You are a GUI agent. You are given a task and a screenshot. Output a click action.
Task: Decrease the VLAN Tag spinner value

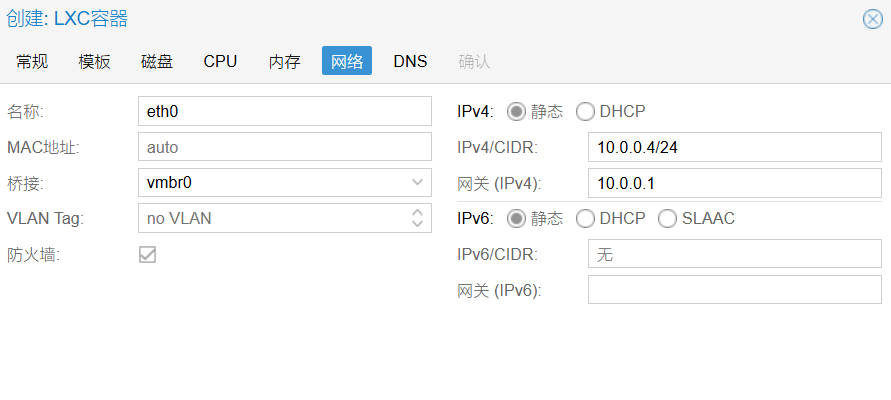pos(417,224)
